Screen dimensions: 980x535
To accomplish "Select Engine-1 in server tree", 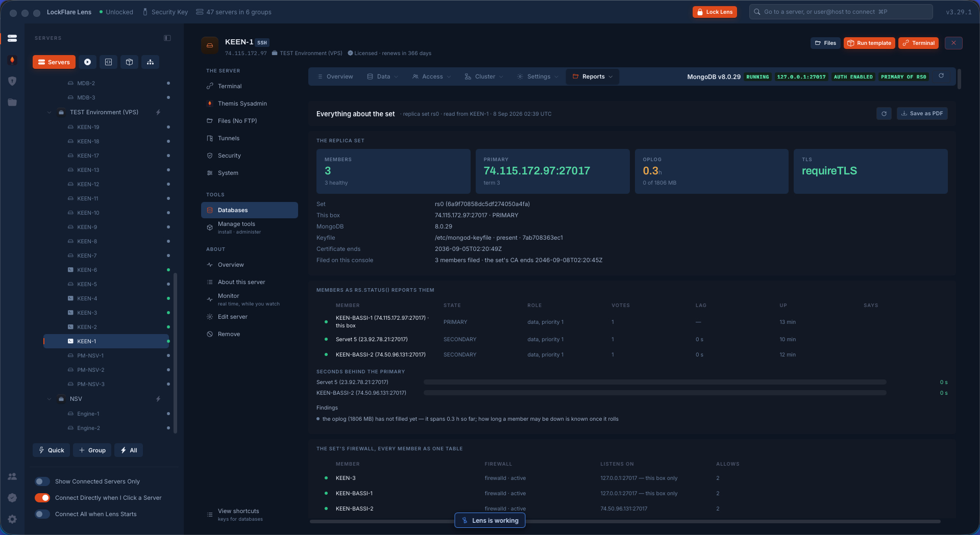I will [x=106, y=414].
